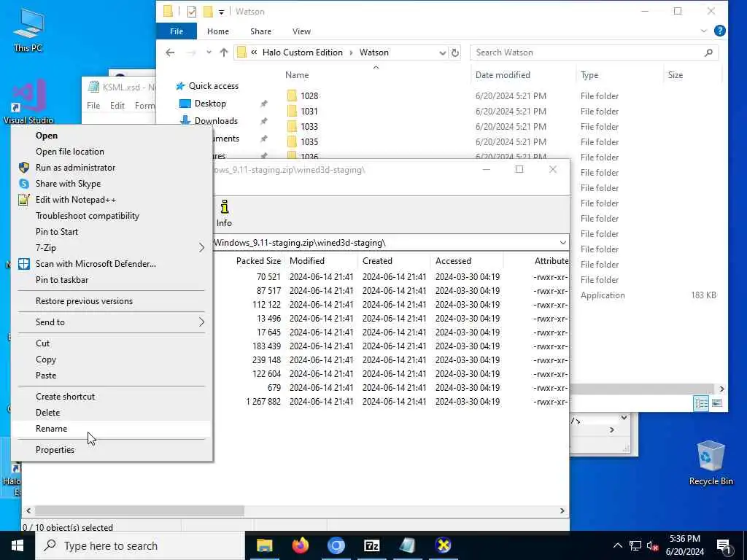The image size is (747, 560).
Task: Open the Share ribbon tab
Action: (260, 31)
